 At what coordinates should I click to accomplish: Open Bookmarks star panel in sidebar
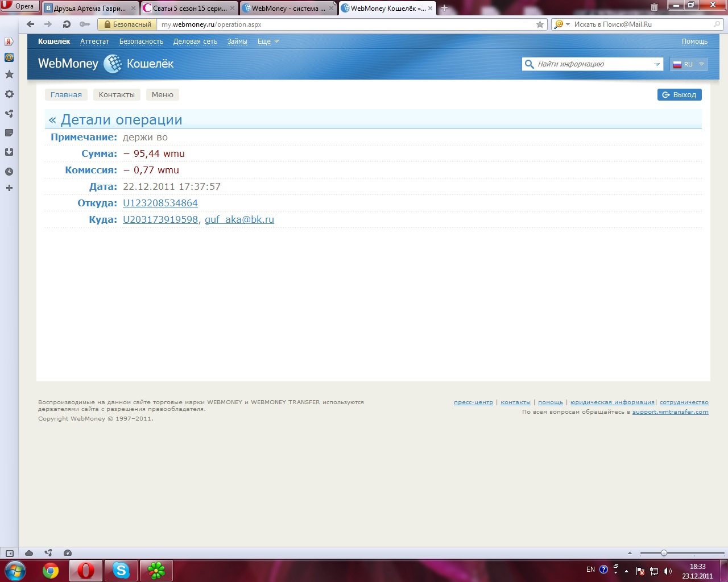click(9, 74)
